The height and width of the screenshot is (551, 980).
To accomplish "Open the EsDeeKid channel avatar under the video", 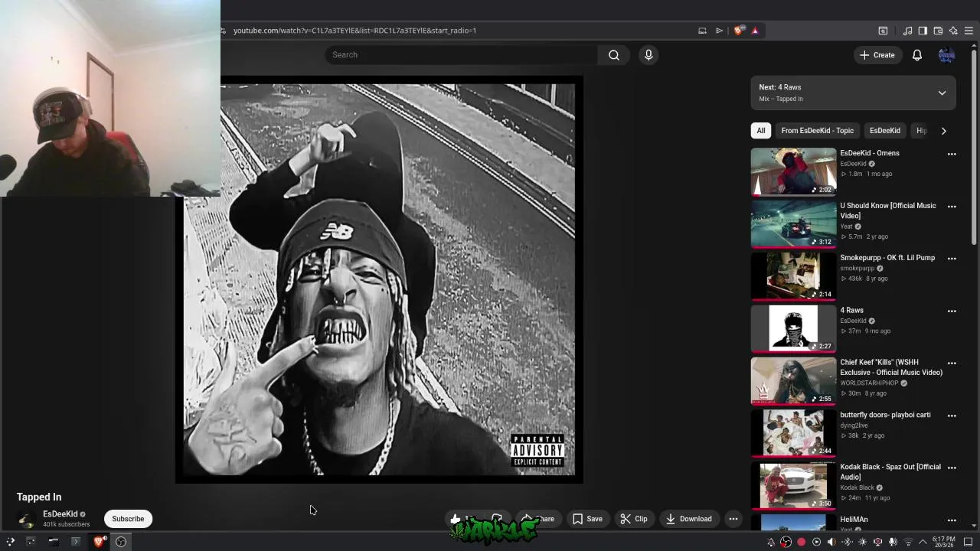I will pyautogui.click(x=27, y=519).
